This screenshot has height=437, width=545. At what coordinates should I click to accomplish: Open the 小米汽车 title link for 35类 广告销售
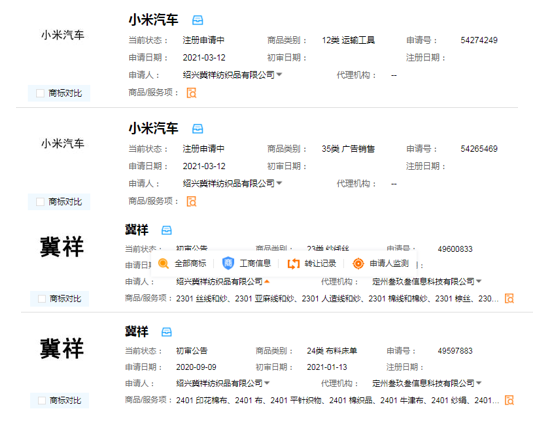click(153, 129)
